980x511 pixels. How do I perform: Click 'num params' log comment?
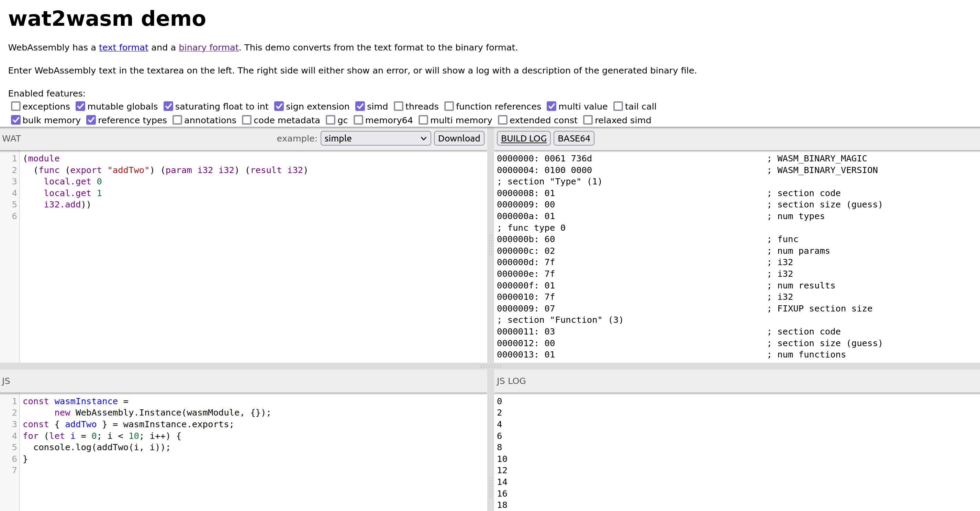pos(803,251)
